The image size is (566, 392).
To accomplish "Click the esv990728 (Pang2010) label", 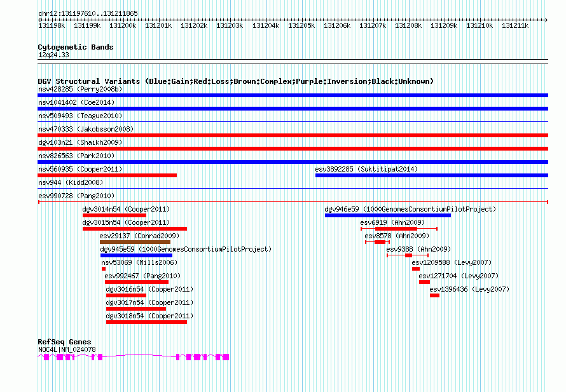I will (76, 196).
